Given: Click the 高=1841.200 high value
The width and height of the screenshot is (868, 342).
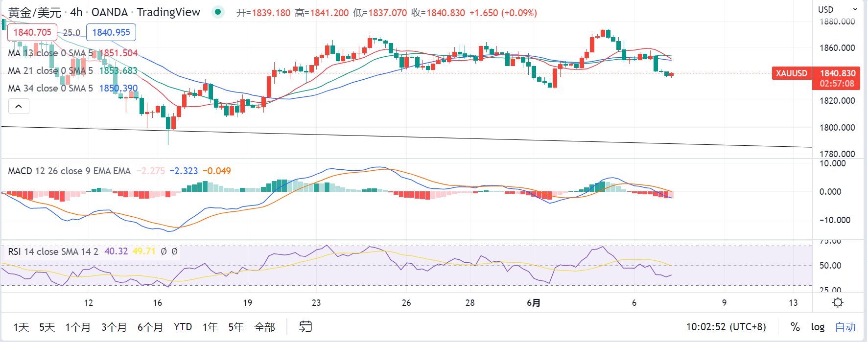Looking at the screenshot, I should pos(322,13).
